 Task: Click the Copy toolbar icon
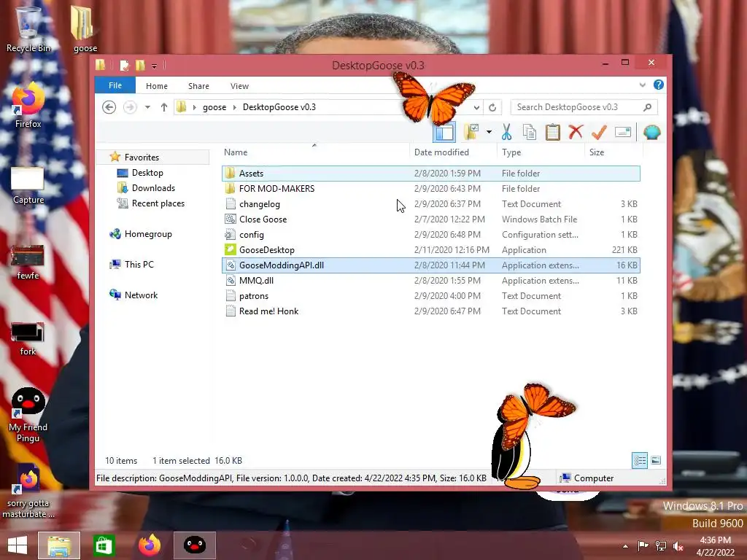(530, 132)
